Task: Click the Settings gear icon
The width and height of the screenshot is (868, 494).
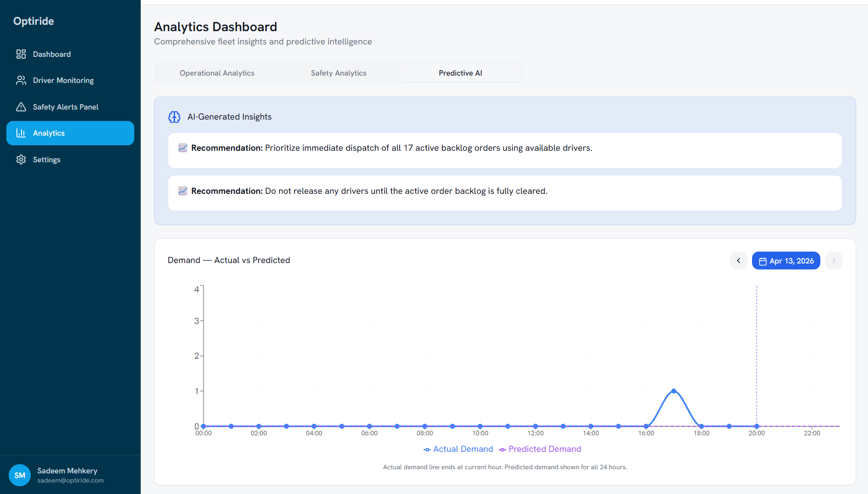Action: pos(21,159)
